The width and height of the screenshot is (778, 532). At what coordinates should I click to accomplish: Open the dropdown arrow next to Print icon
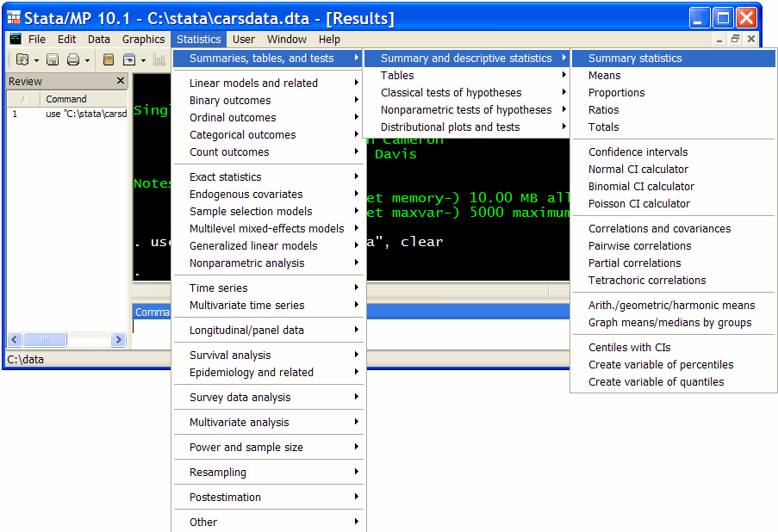[87, 60]
